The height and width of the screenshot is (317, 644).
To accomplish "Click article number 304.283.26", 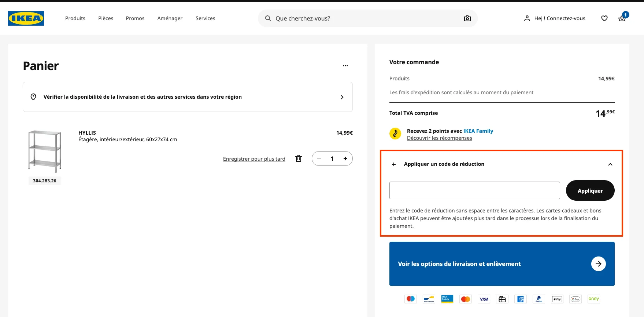I will (x=45, y=181).
